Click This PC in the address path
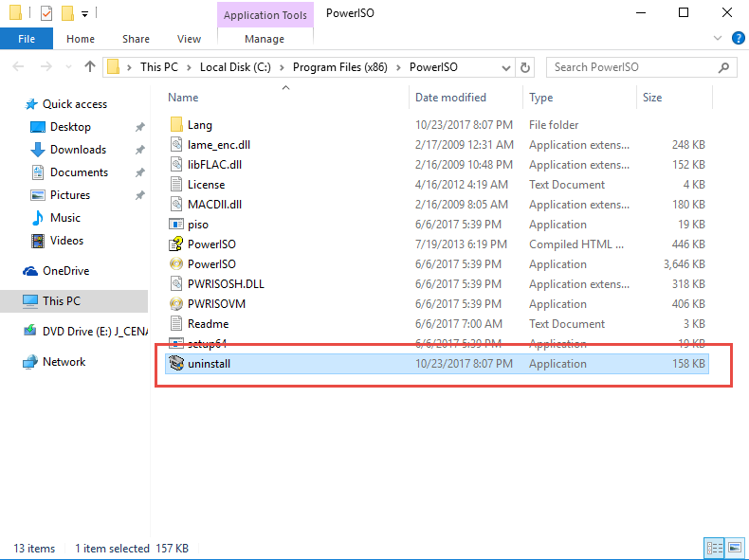 [x=158, y=67]
